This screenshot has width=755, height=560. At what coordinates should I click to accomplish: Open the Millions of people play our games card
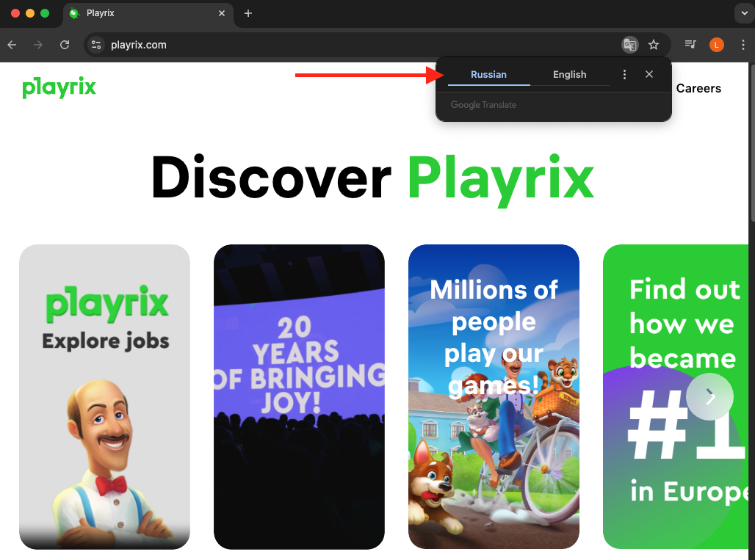coord(494,397)
